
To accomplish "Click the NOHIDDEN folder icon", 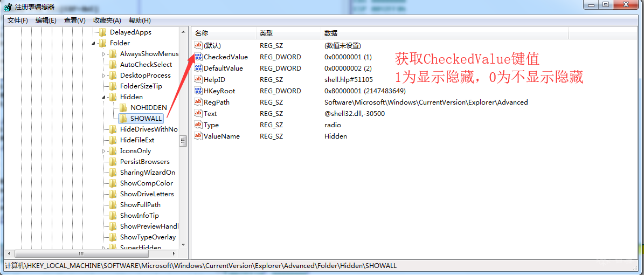I will click(123, 108).
